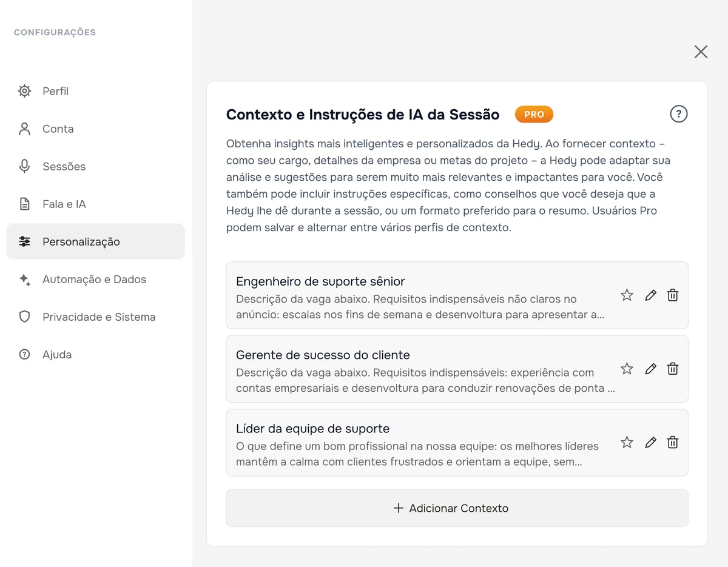This screenshot has height=567, width=728.
Task: Click description mentioning 'escalas nos fins de semana'
Action: (420, 307)
